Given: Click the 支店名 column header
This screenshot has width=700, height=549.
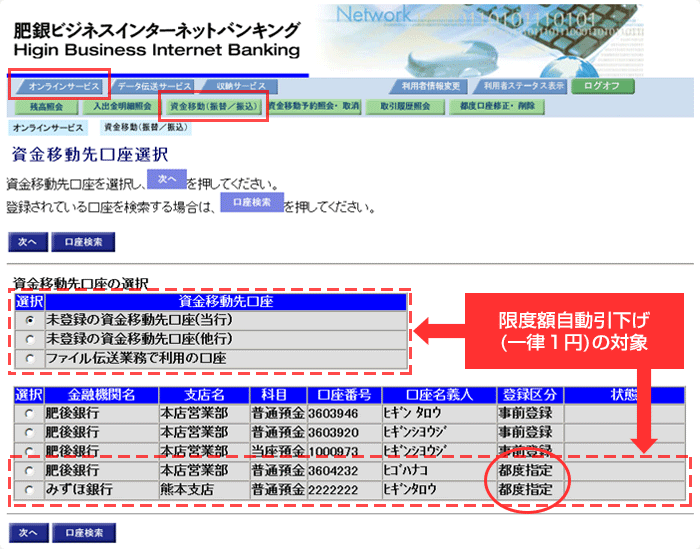Looking at the screenshot, I should pos(204,395).
